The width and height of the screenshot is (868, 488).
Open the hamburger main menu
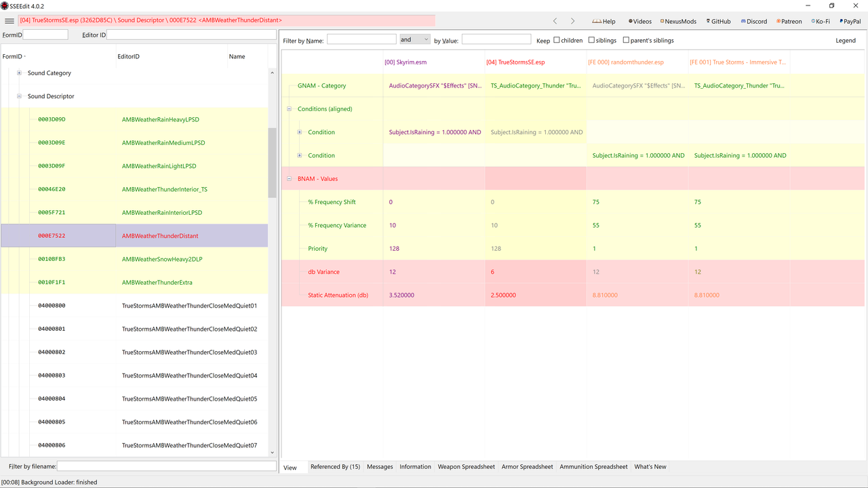9,21
